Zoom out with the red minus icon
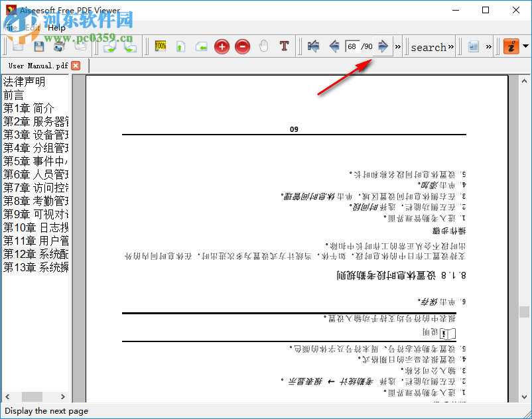Viewport: 532px width, 419px height. coord(241,46)
